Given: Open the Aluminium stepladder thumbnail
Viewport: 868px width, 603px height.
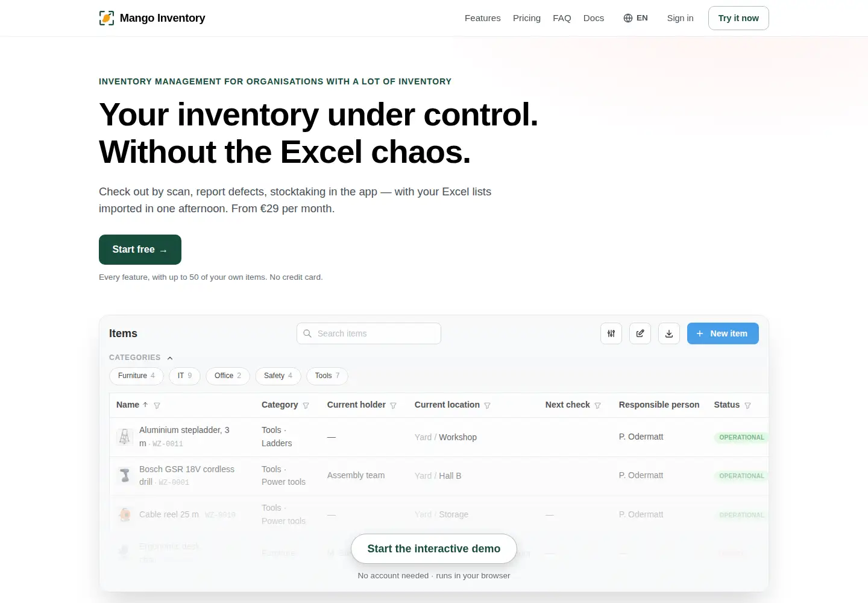Looking at the screenshot, I should (125, 437).
